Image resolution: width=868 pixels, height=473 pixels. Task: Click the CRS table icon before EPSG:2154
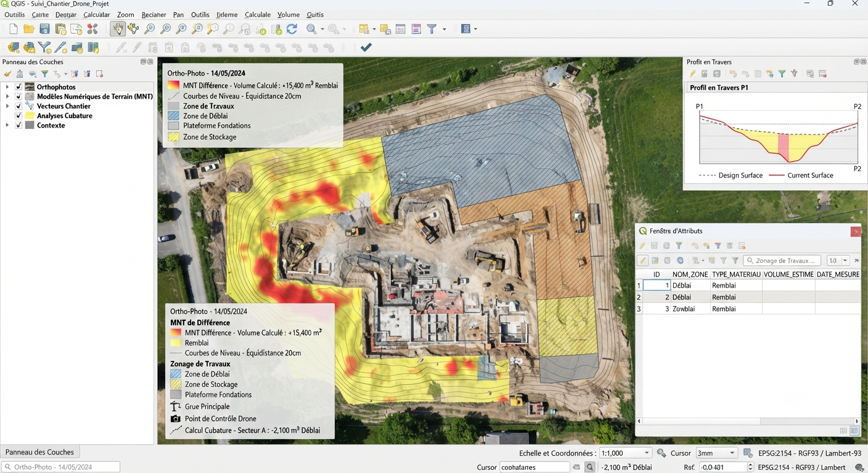(x=748, y=453)
